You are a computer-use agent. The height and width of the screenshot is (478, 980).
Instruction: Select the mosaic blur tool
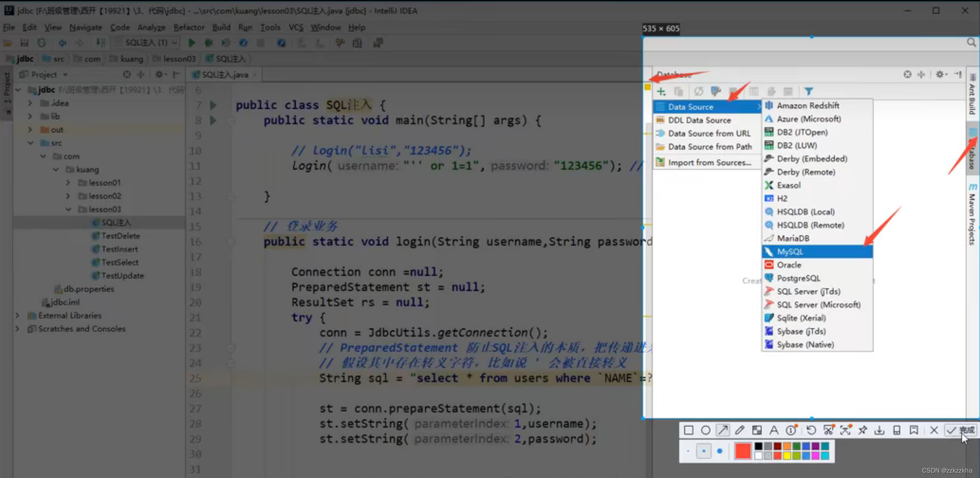pos(757,430)
